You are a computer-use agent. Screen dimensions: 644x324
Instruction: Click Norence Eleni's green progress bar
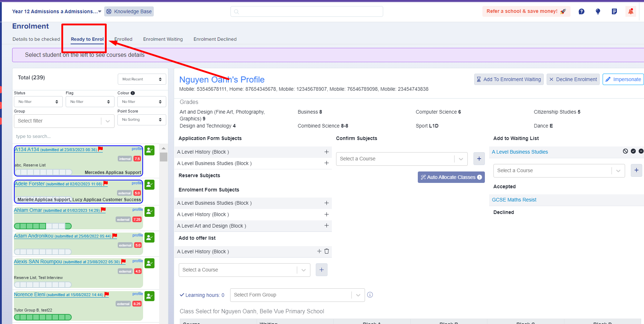point(43,317)
